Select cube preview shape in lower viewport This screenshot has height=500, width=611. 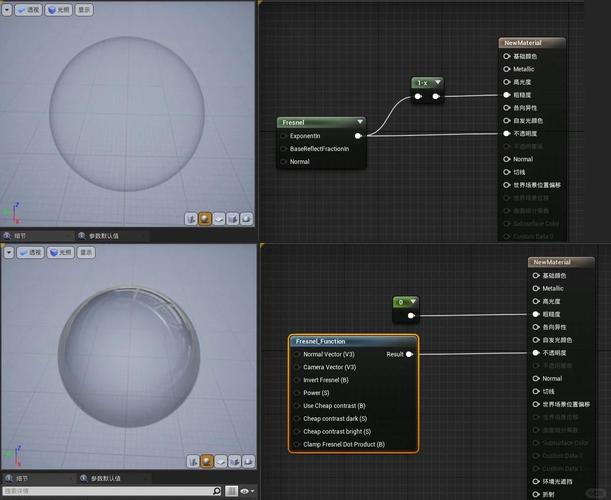pyautogui.click(x=235, y=461)
